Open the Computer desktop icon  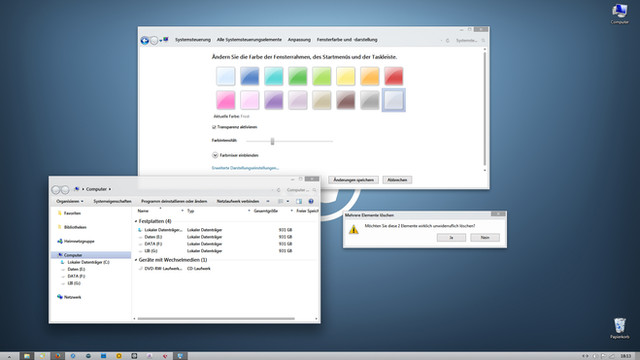coord(619,14)
